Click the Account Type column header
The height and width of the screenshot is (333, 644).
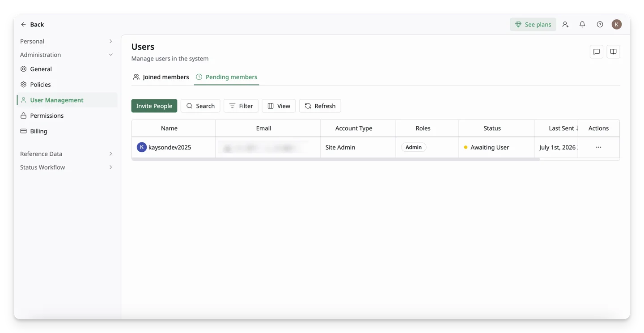(x=358, y=128)
